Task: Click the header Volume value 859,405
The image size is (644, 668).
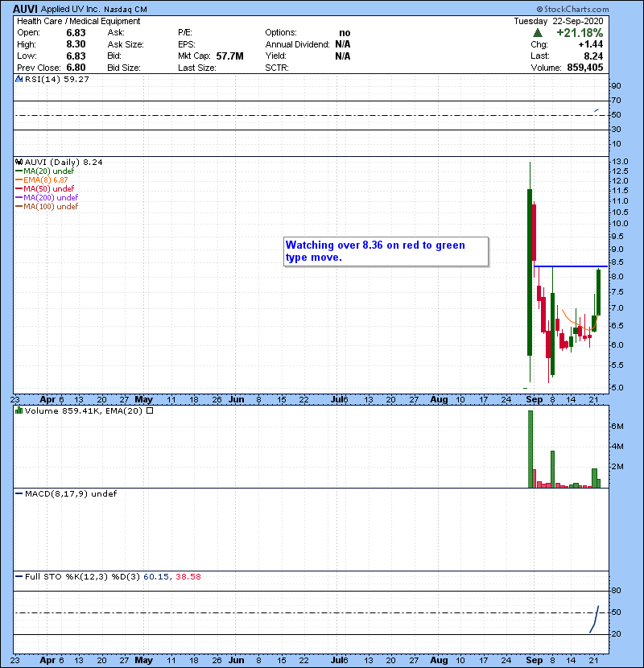Action: point(584,68)
